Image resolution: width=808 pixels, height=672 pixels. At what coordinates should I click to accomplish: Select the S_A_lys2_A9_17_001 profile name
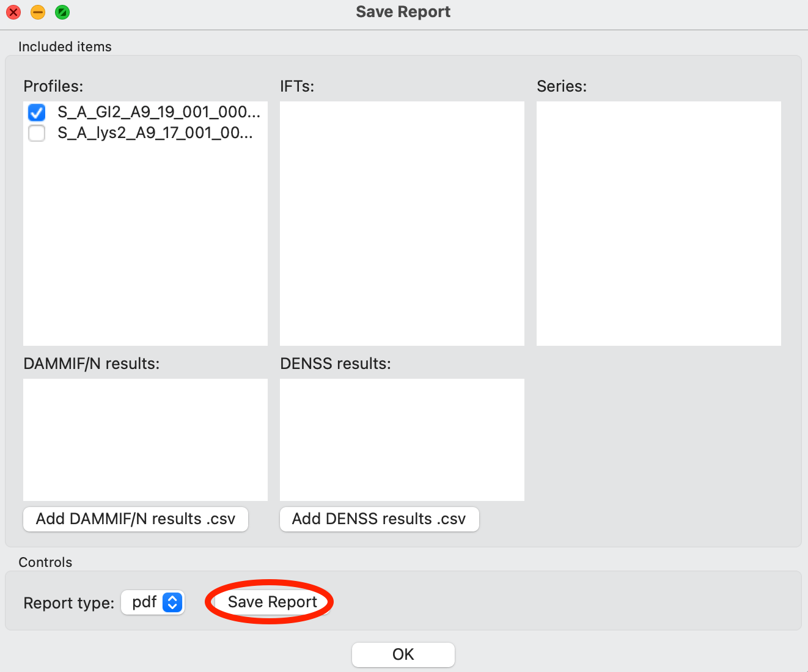click(x=155, y=133)
